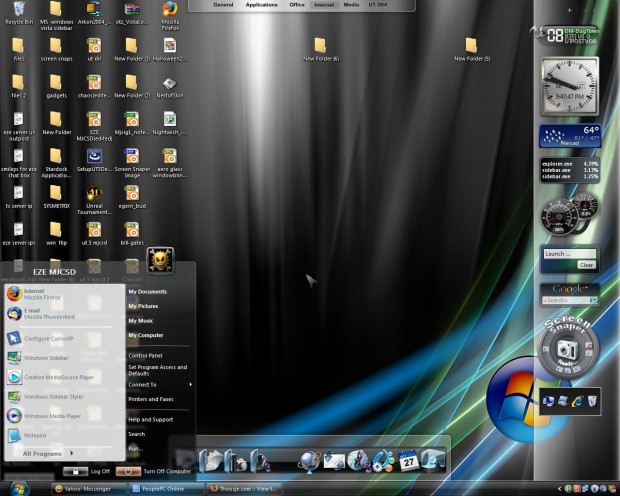Select the UT 2K4 tab on top bar
This screenshot has height=496, width=620.
pos(378,5)
